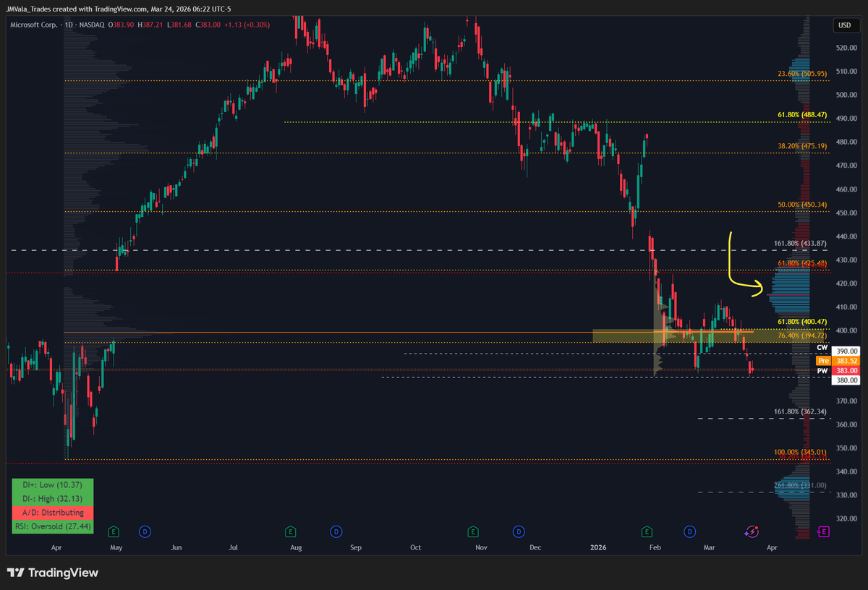868x590 pixels.
Task: Click the 61.80% (488.47) Fib label
Action: (x=802, y=116)
